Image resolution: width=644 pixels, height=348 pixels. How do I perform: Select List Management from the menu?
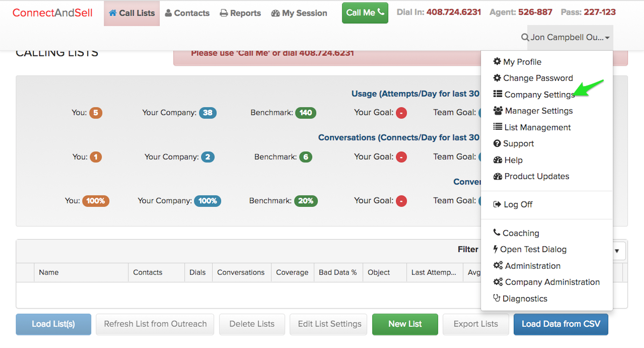tap(537, 127)
